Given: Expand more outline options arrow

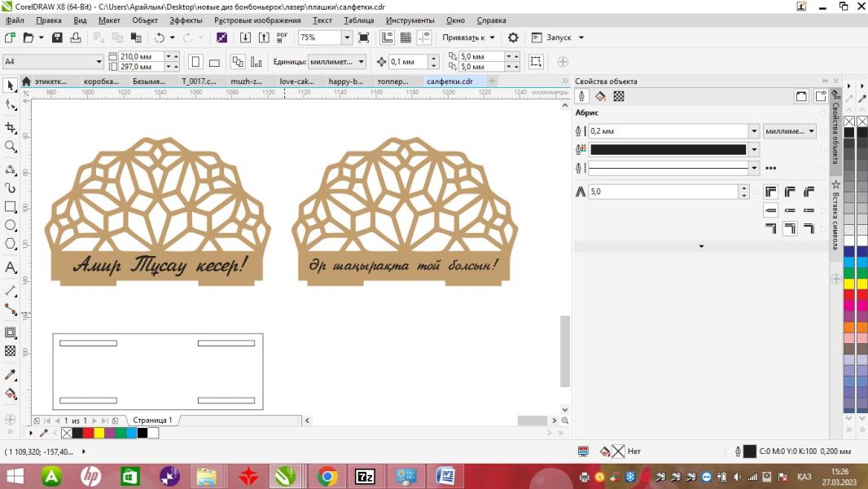Looking at the screenshot, I should (x=701, y=246).
